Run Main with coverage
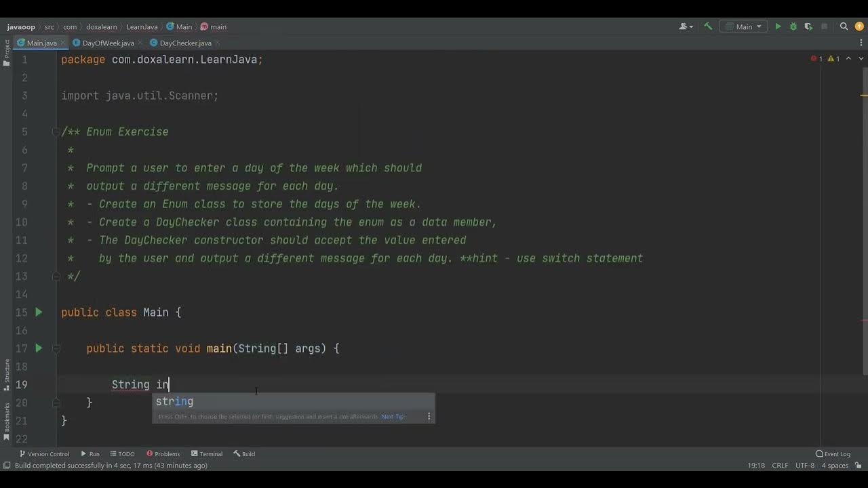 pyautogui.click(x=808, y=26)
